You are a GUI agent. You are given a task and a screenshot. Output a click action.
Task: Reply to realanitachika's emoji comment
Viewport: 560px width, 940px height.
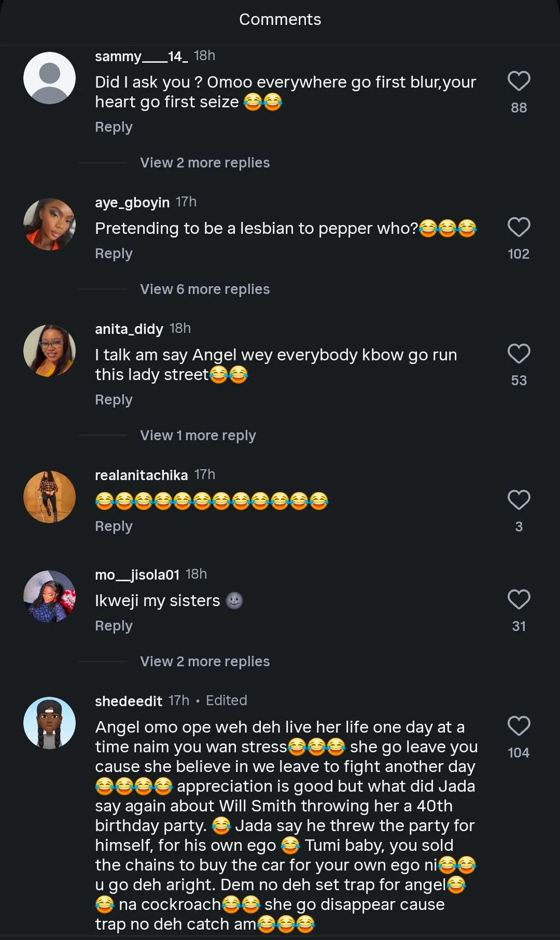point(114,526)
